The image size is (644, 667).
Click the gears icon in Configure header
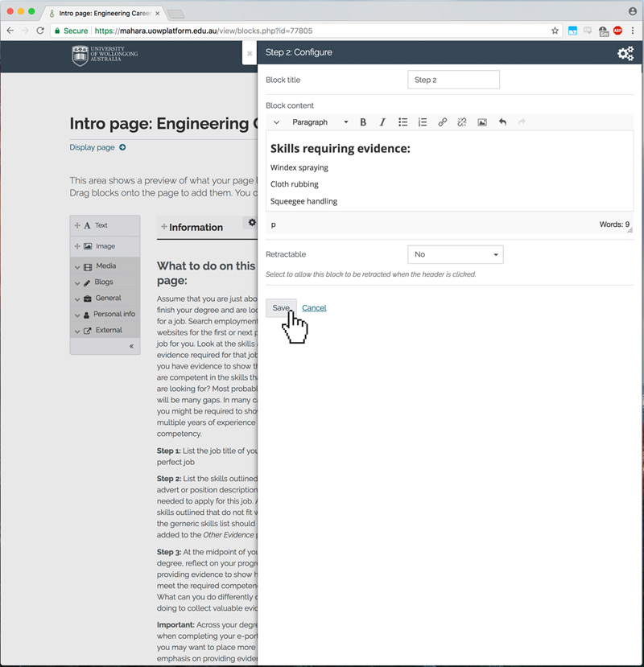point(625,53)
